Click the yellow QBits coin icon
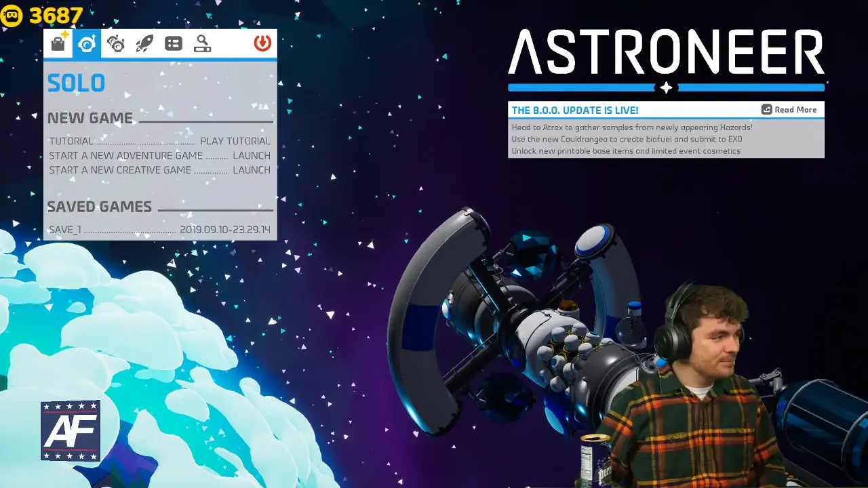This screenshot has width=868, height=488. pyautogui.click(x=12, y=16)
